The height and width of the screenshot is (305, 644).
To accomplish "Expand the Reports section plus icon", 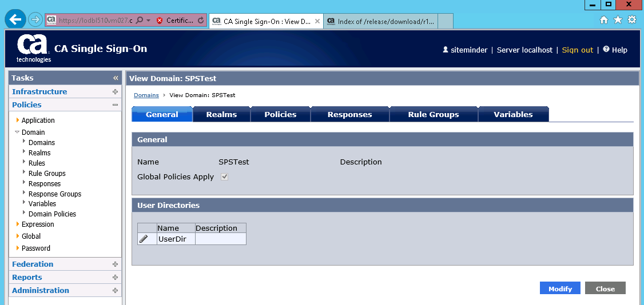I will point(116,278).
